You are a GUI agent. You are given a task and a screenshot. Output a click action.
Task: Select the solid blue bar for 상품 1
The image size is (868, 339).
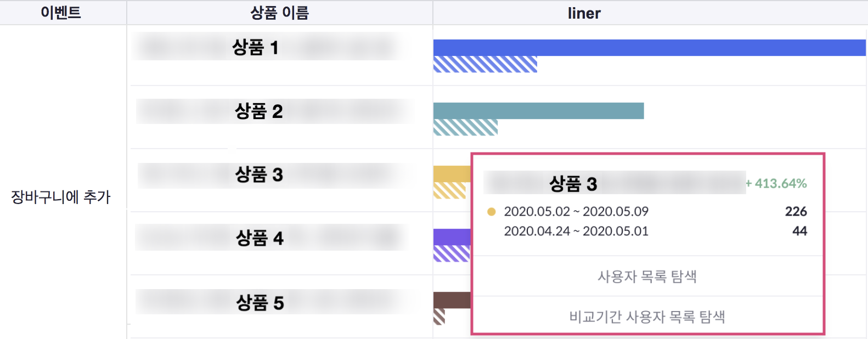point(649,48)
